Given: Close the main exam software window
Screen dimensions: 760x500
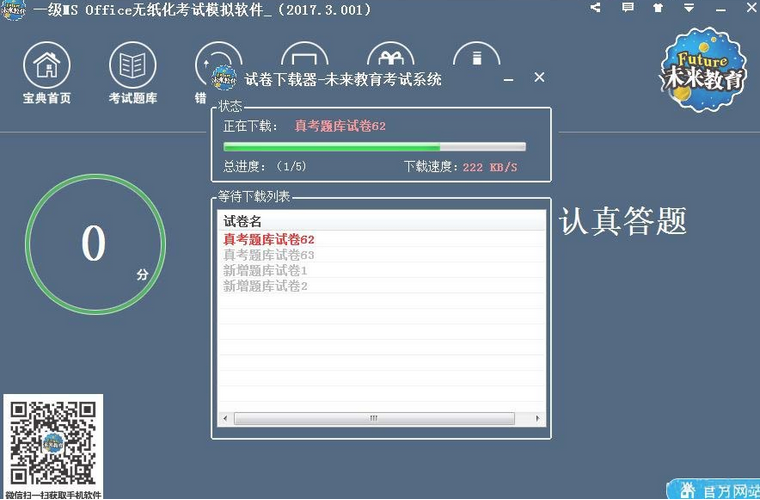Looking at the screenshot, I should (x=751, y=8).
